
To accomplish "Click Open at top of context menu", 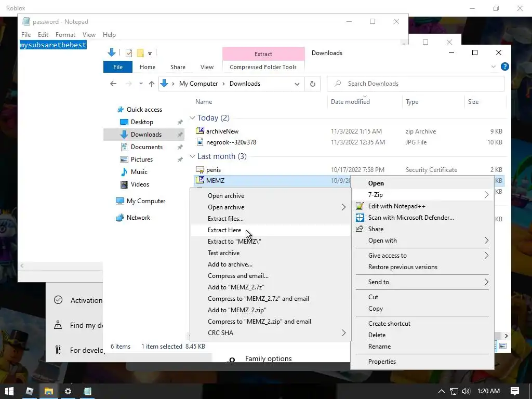I will click(x=376, y=183).
